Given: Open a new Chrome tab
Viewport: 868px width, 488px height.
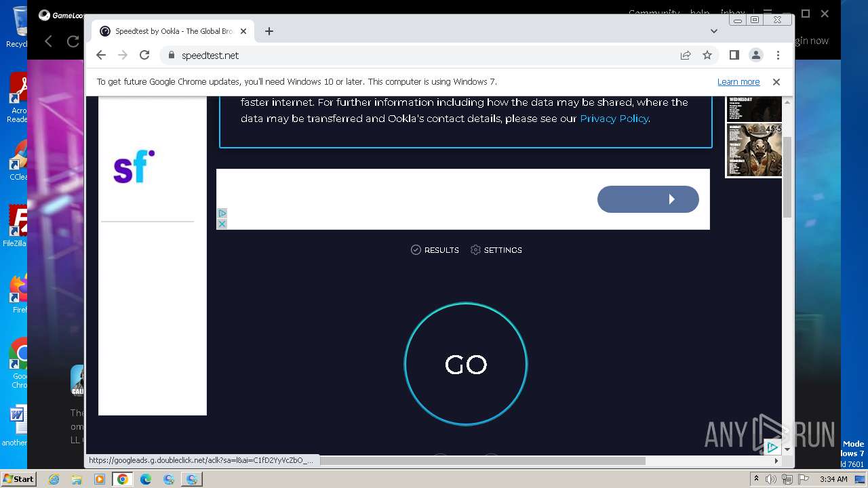Looking at the screenshot, I should pos(269,31).
